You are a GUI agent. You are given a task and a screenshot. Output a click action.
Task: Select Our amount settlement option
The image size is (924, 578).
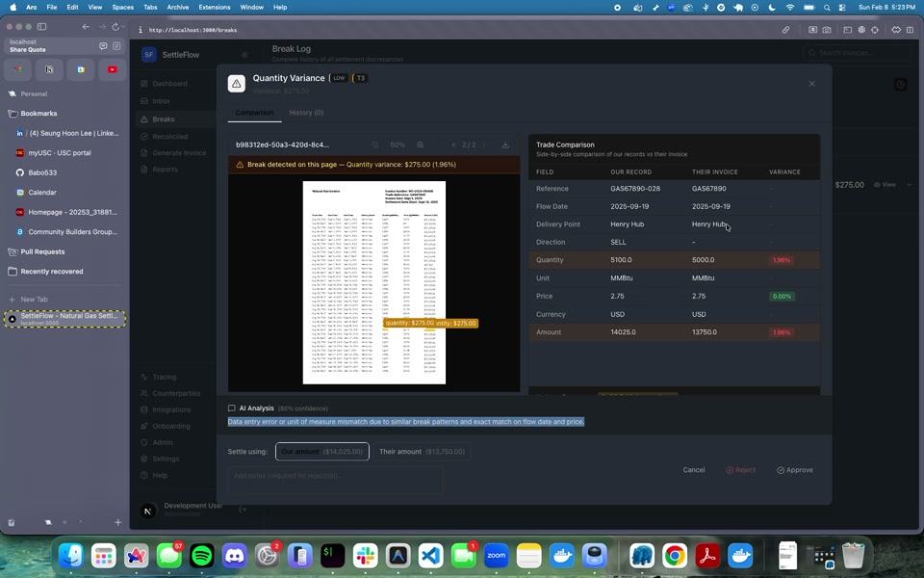[321, 451]
